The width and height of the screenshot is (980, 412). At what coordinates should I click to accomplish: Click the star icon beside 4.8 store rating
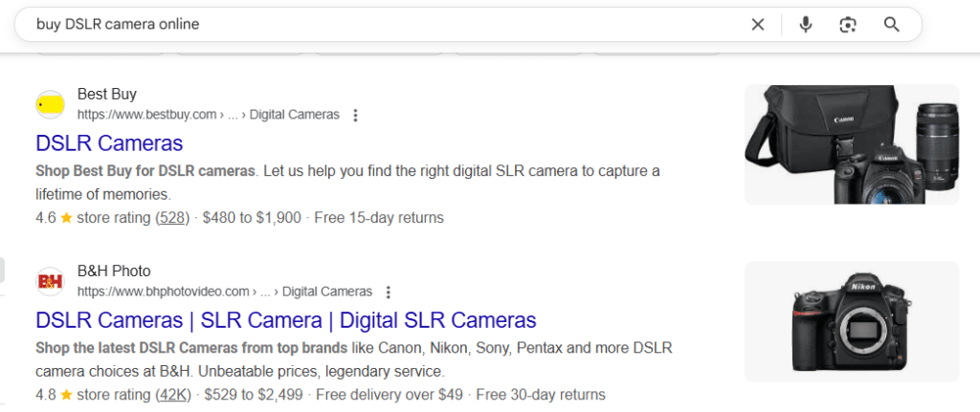coord(66,395)
